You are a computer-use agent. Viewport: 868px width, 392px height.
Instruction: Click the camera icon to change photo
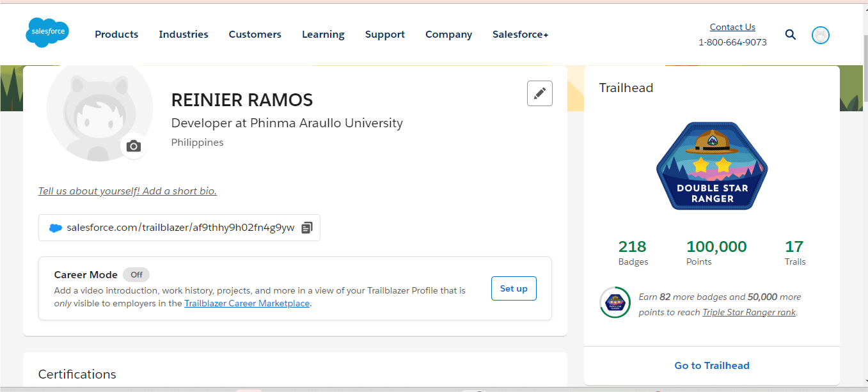[134, 146]
